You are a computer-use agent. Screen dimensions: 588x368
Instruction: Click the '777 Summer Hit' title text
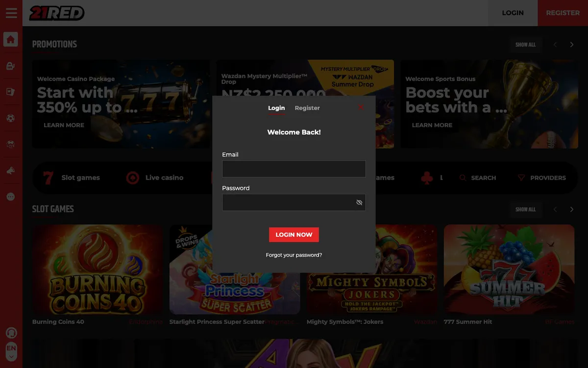(x=468, y=322)
